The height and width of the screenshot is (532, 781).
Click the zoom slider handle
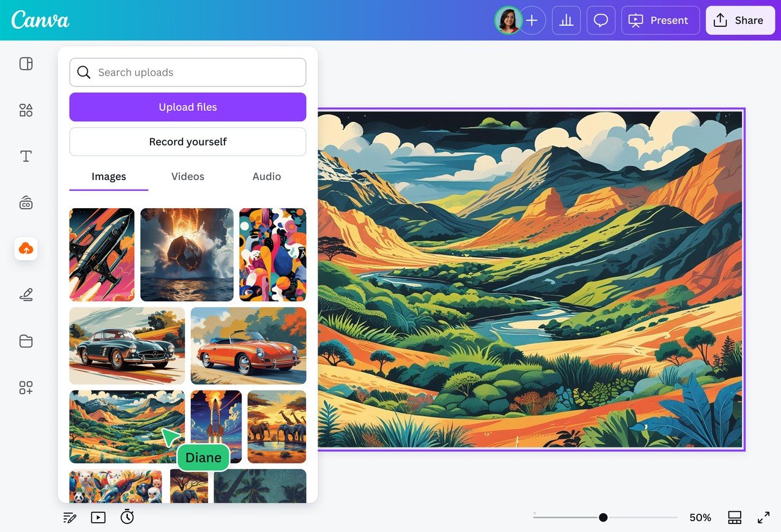(x=603, y=517)
